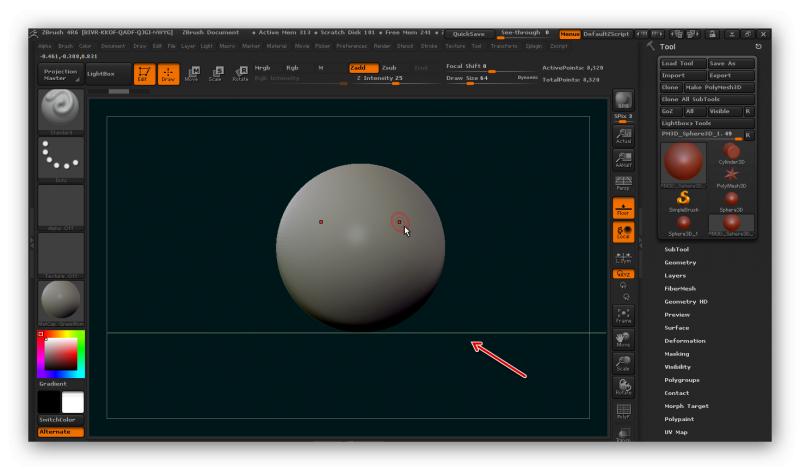Expand the UV Map section
The width and height of the screenshot is (800, 470).
pos(676,432)
